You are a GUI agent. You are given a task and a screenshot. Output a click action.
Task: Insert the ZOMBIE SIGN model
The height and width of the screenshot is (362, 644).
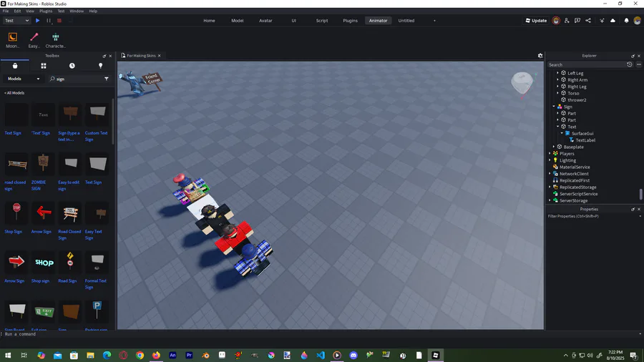point(43,162)
